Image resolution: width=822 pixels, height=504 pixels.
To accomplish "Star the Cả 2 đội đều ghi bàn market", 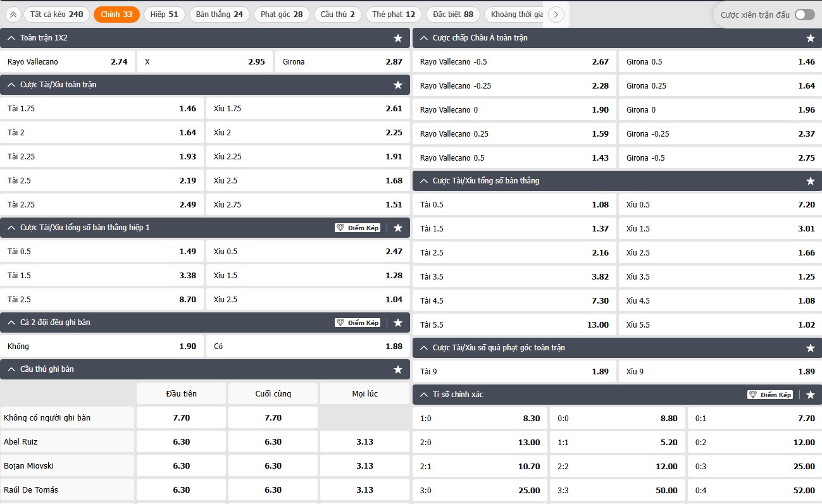I will 398,323.
